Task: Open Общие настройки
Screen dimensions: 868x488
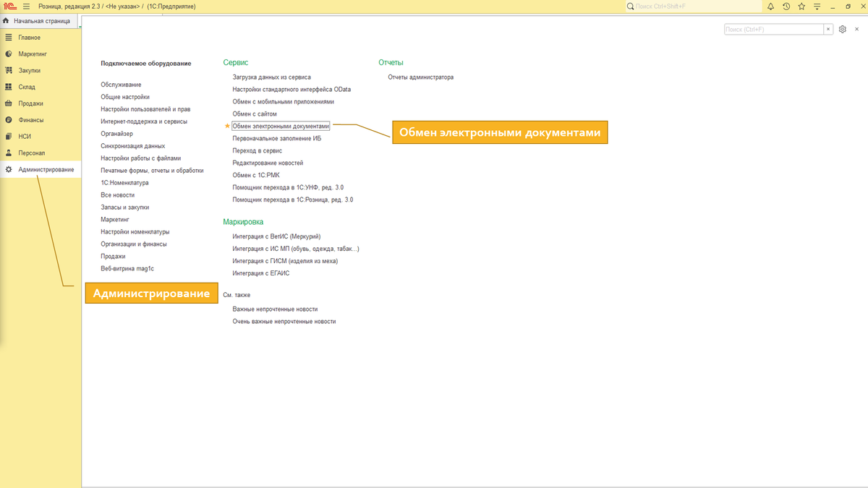Action: click(125, 97)
